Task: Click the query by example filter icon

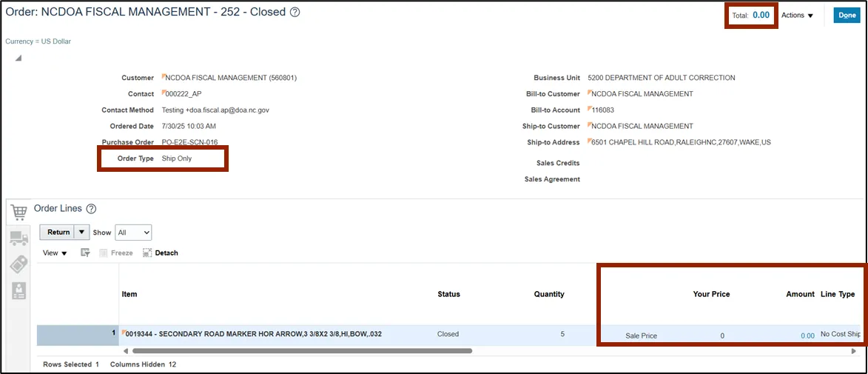Action: pyautogui.click(x=85, y=253)
